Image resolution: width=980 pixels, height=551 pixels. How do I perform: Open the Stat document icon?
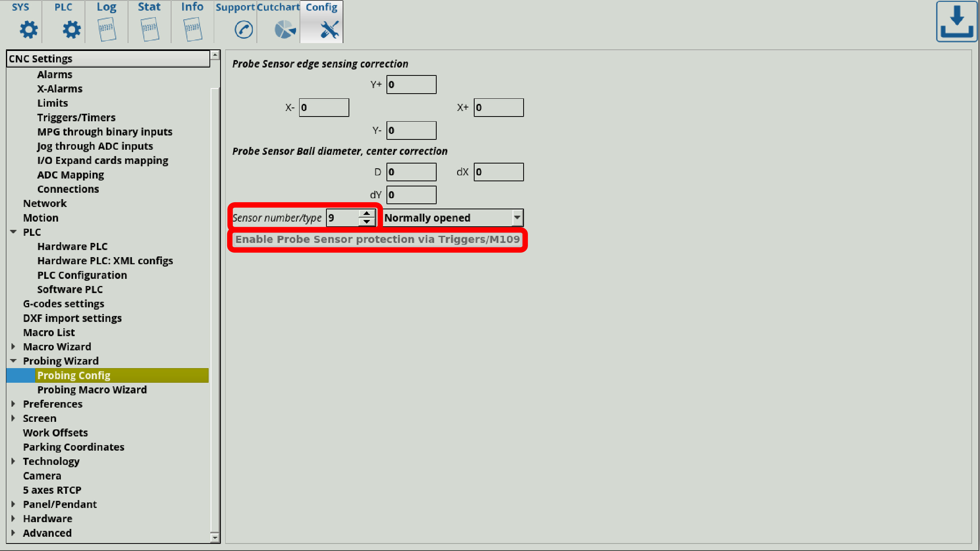click(x=150, y=29)
